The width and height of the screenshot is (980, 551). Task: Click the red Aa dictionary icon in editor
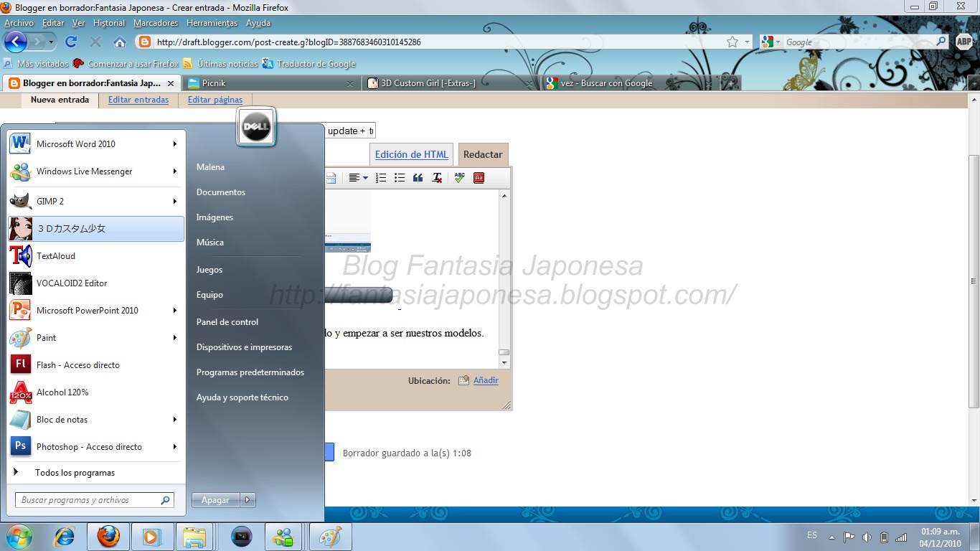point(479,178)
